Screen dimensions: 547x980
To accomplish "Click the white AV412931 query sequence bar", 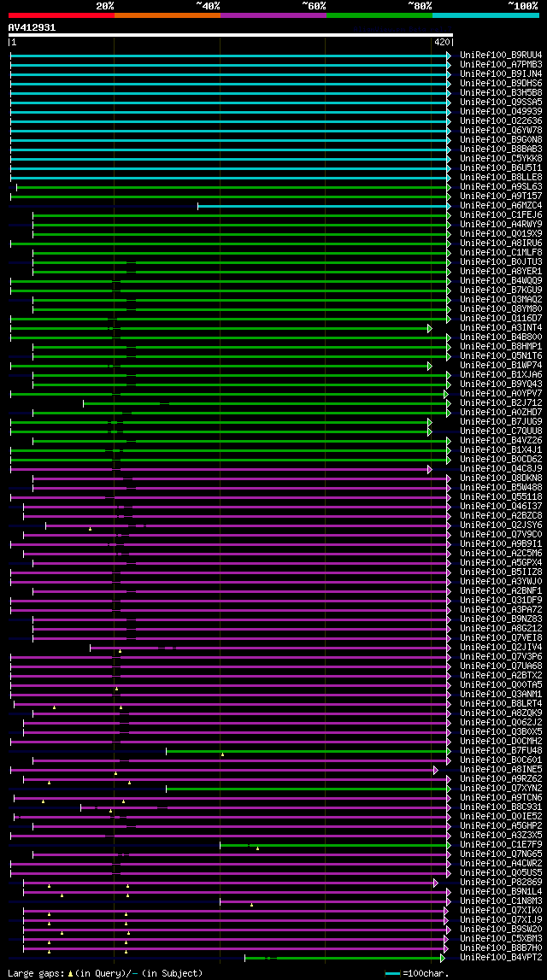I will tap(230, 35).
